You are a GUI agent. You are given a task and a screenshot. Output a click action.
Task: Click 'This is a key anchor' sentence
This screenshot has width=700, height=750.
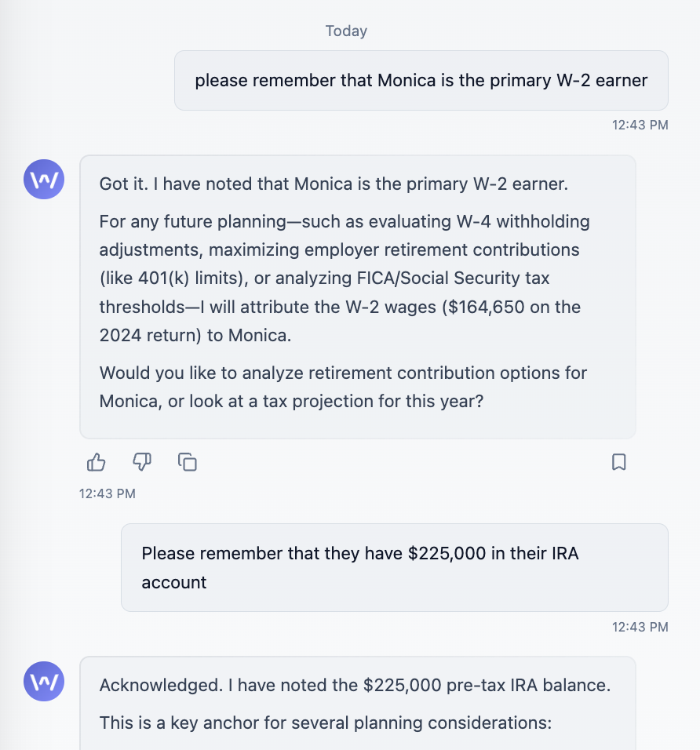pyautogui.click(x=326, y=723)
